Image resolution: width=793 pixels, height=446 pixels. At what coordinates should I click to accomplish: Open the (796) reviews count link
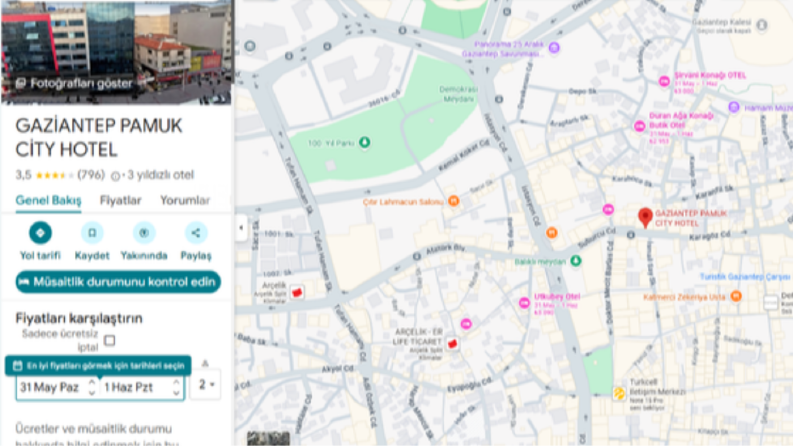(x=91, y=175)
